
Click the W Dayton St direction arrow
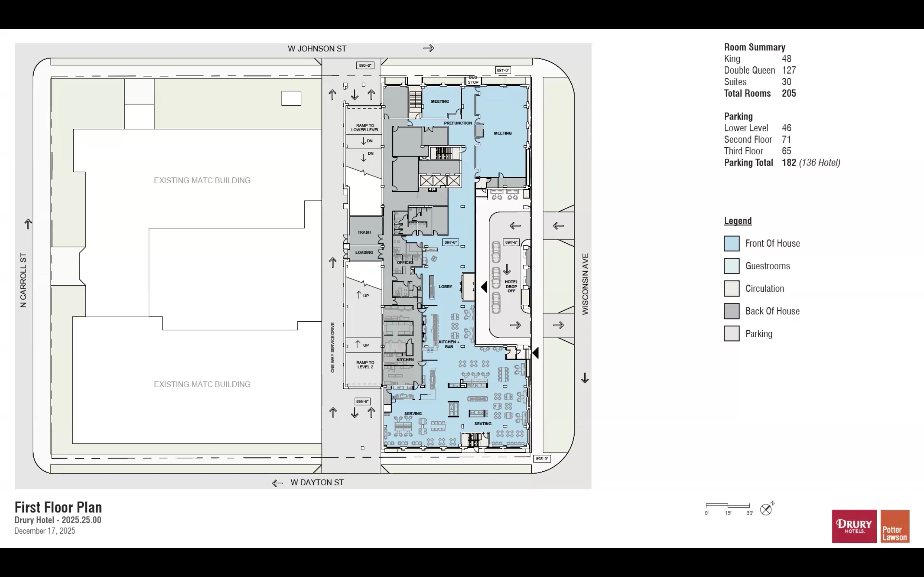(277, 483)
